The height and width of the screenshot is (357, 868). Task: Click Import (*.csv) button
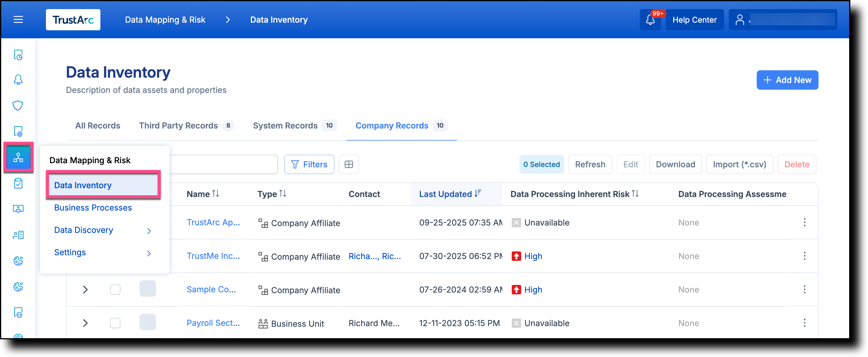740,165
